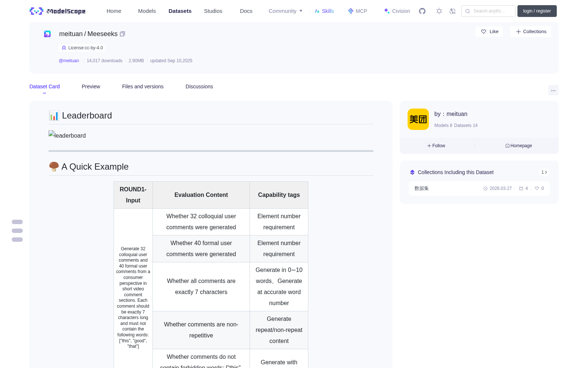Viewport: 588px width, 368px height.
Task: Click the collection items count icon
Action: tap(521, 188)
